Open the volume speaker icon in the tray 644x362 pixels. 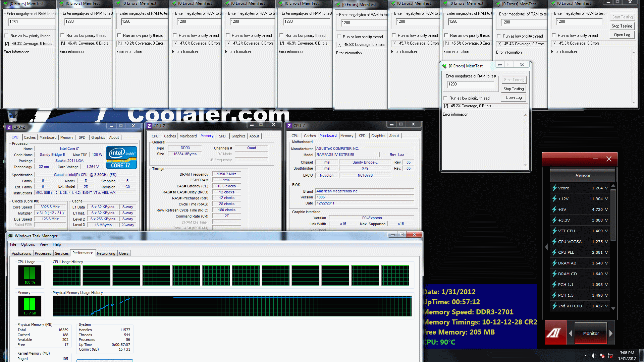tap(594, 356)
